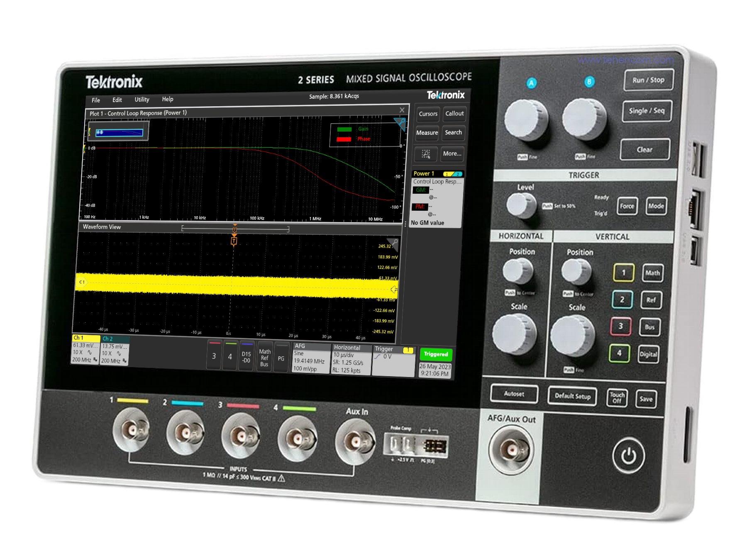Click the Horizontal Position knob
The image size is (747, 560).
coord(517,272)
